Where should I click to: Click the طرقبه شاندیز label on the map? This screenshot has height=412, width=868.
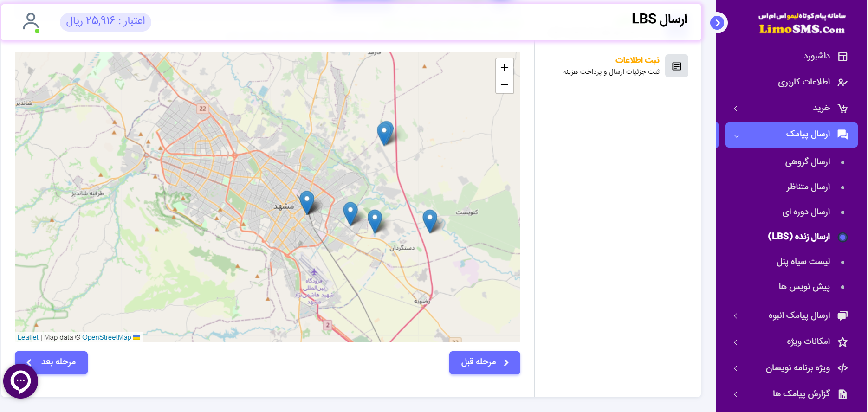coord(88,193)
